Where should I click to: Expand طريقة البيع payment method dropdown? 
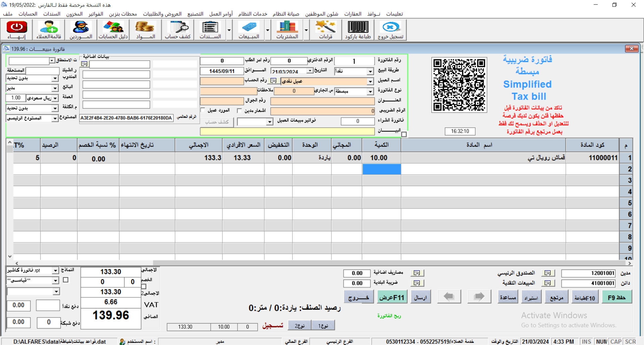coord(370,71)
